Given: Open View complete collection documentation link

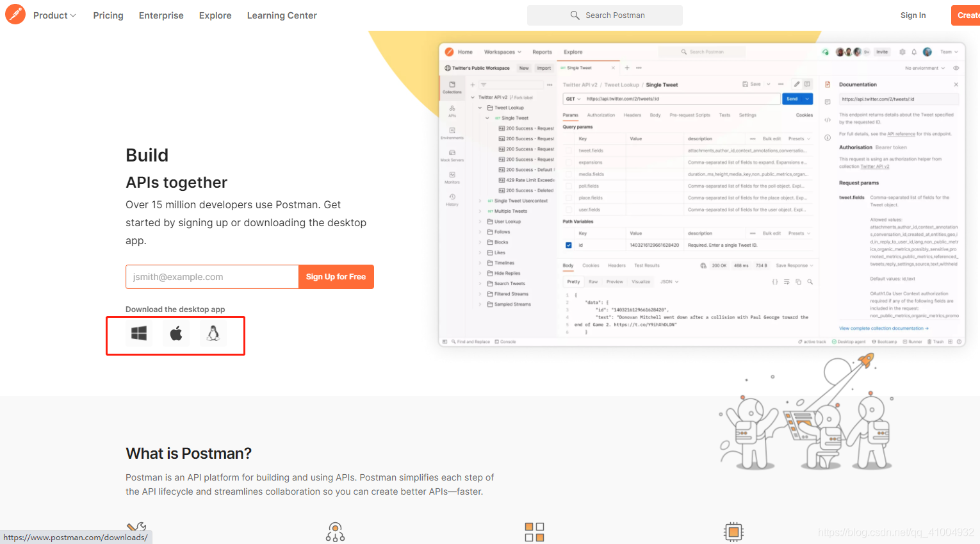Looking at the screenshot, I should coord(884,328).
